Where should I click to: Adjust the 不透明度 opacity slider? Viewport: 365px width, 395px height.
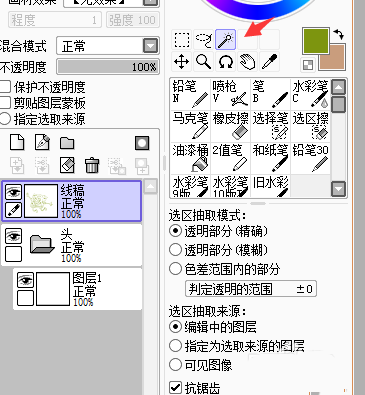point(108,67)
